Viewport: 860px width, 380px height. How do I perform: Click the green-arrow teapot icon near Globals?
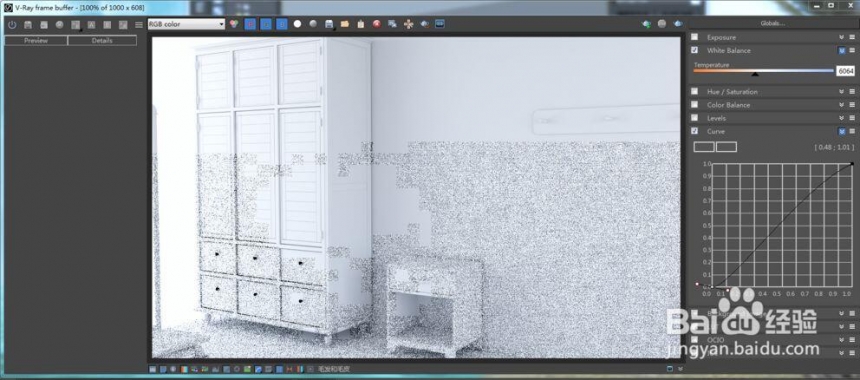(x=647, y=24)
